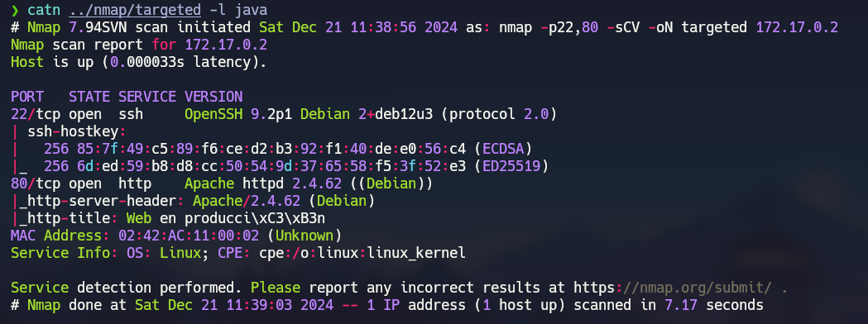Click the ssh-hostkey label
This screenshot has height=324, width=868.
(76, 131)
